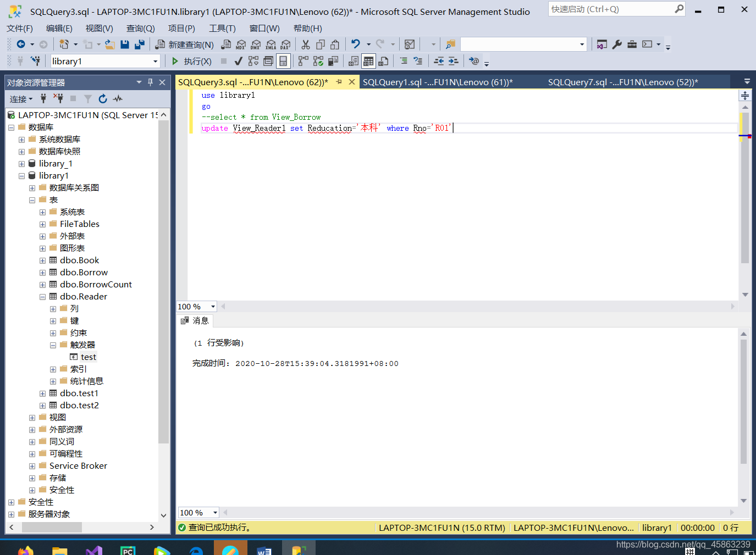Open the 工具(T) menu
The image size is (756, 555).
[x=222, y=28]
